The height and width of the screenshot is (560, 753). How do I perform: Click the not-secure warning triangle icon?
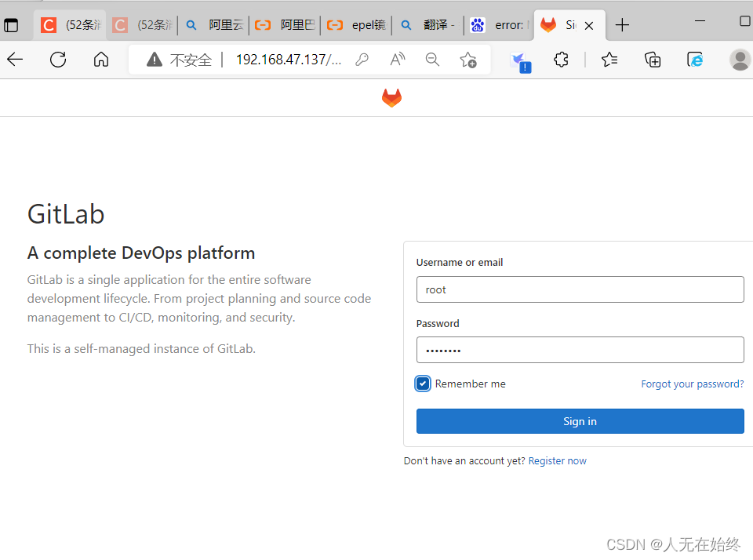[155, 60]
